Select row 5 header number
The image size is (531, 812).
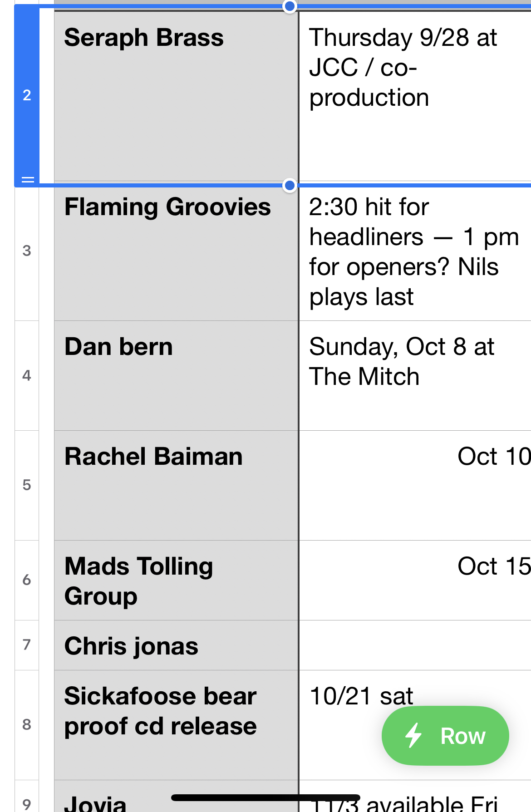pos(27,485)
